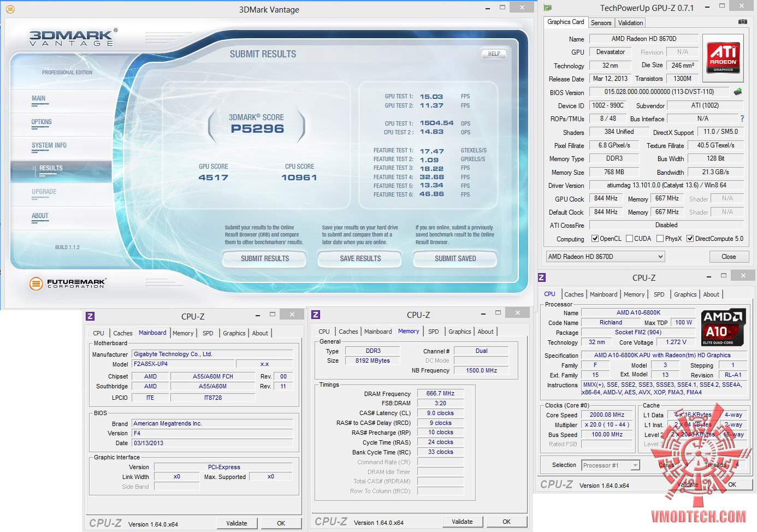Click OK in the CPU-Z Mainboard window
Screen dimensions: 757x532
point(281,523)
